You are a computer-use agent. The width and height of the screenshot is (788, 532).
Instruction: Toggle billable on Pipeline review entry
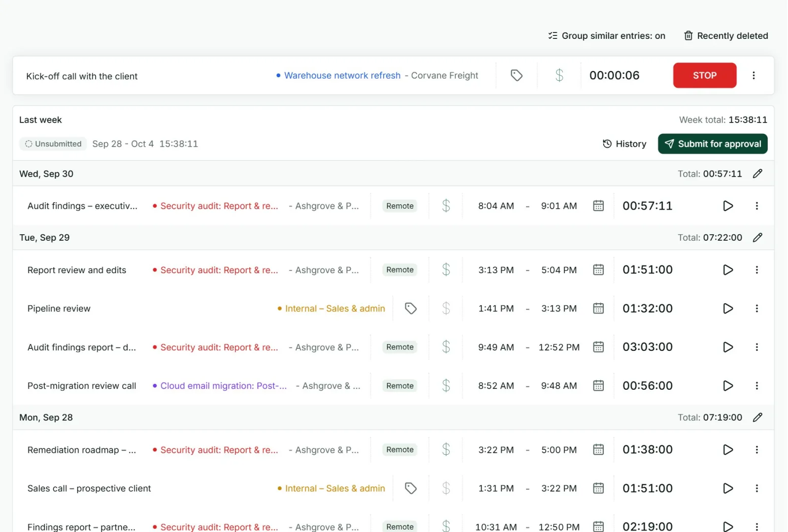(x=446, y=309)
